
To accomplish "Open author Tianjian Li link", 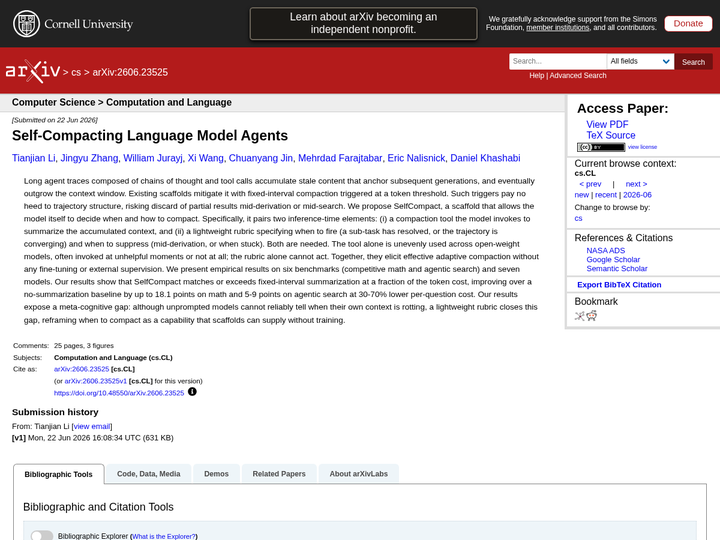I will [x=34, y=158].
